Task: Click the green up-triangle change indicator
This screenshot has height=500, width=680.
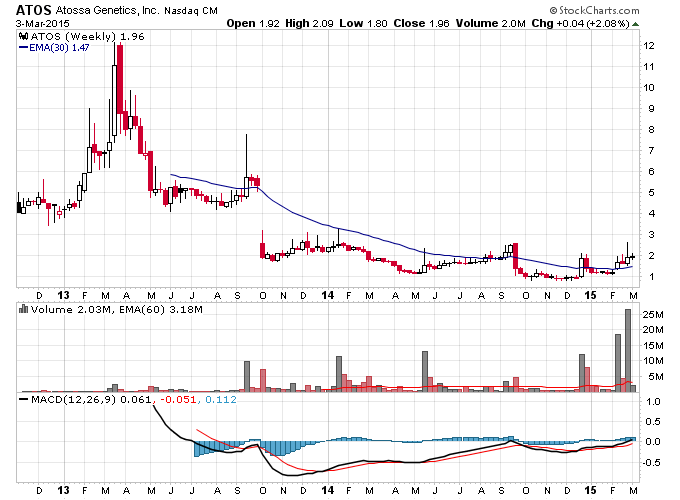Action: pos(635,24)
